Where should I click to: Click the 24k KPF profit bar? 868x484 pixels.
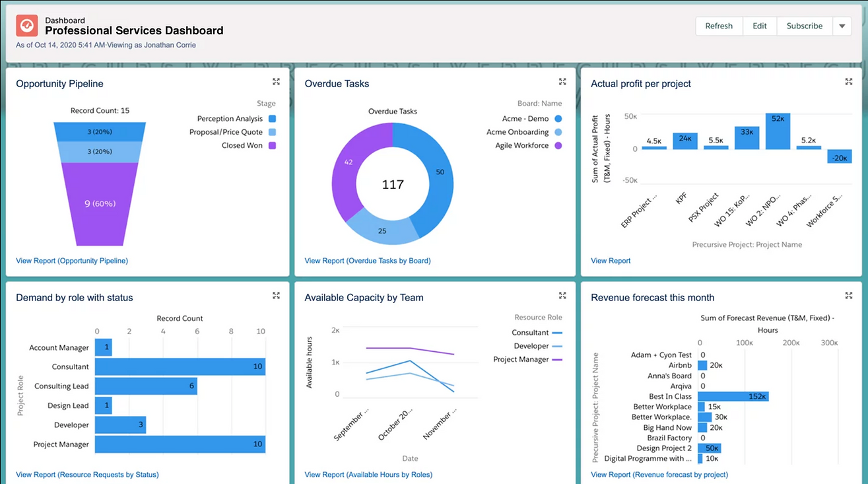(x=685, y=141)
